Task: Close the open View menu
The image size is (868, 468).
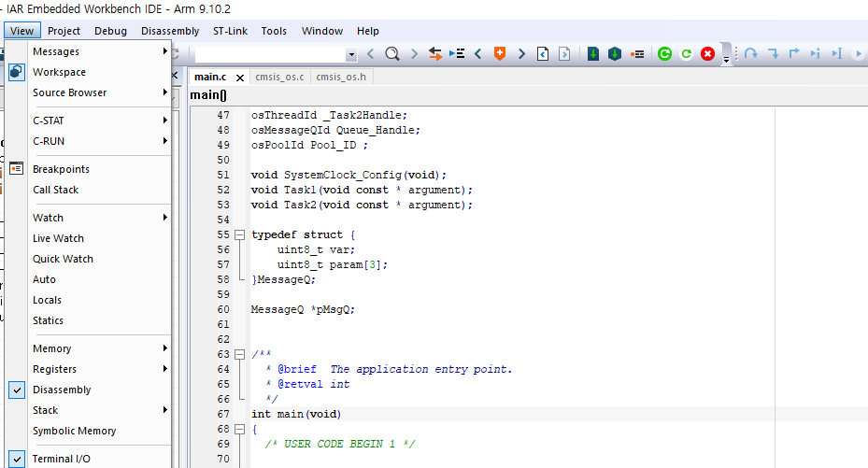Action: pos(21,31)
